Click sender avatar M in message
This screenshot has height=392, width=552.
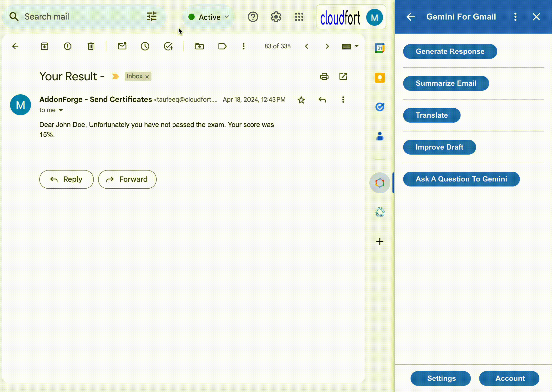[20, 105]
